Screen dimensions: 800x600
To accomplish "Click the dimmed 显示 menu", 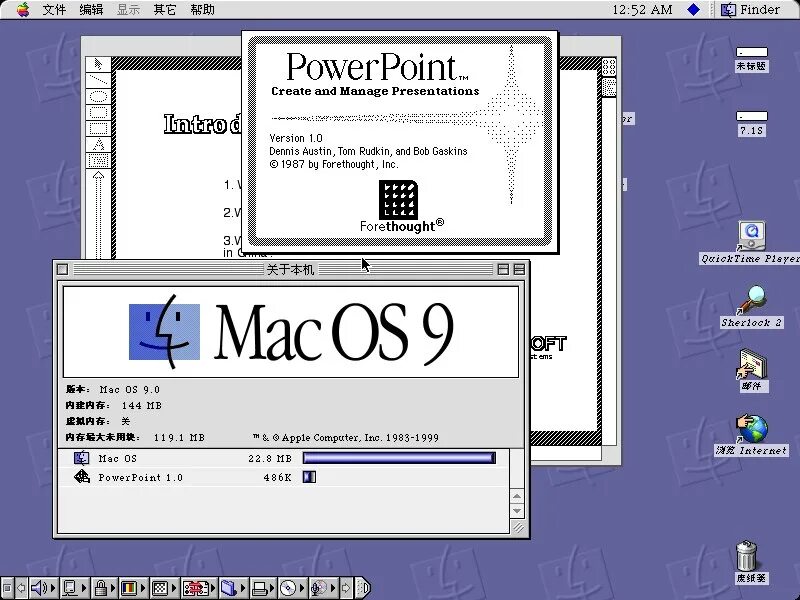I will (128, 9).
